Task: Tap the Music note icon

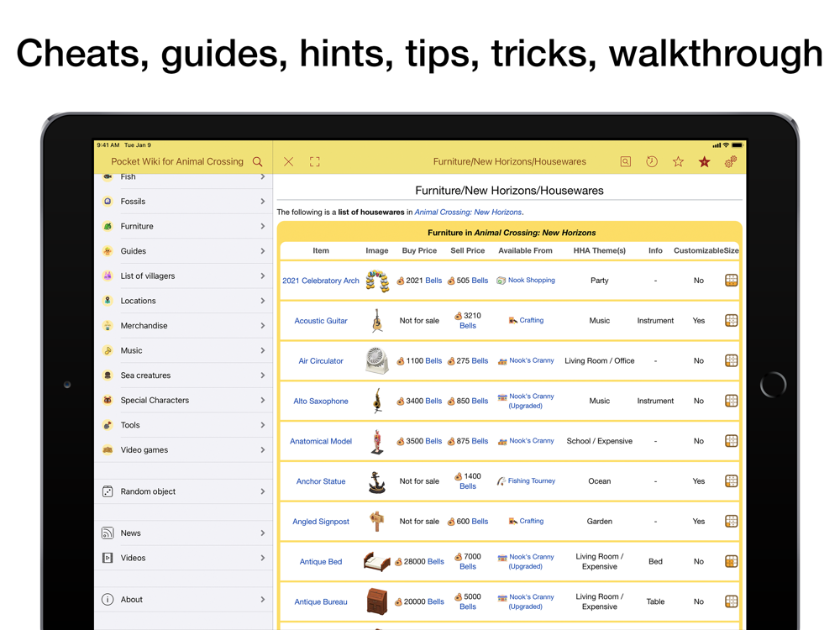Action: [108, 350]
